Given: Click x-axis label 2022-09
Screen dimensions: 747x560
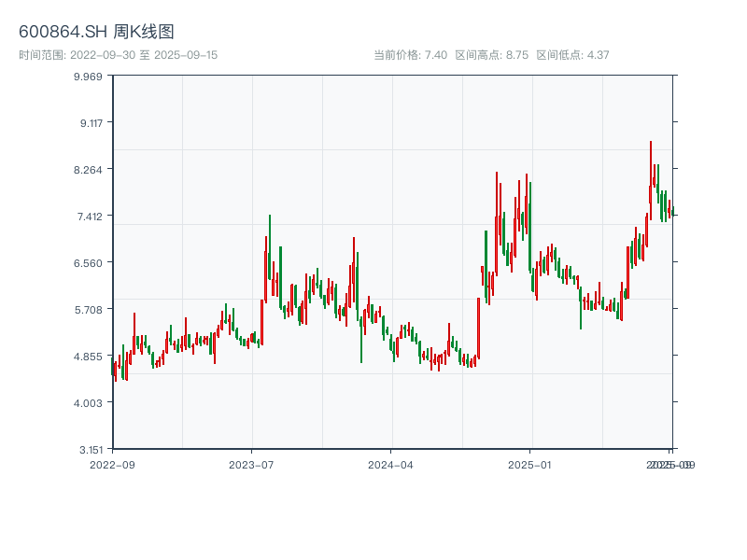Looking at the screenshot, I should pyautogui.click(x=112, y=465).
